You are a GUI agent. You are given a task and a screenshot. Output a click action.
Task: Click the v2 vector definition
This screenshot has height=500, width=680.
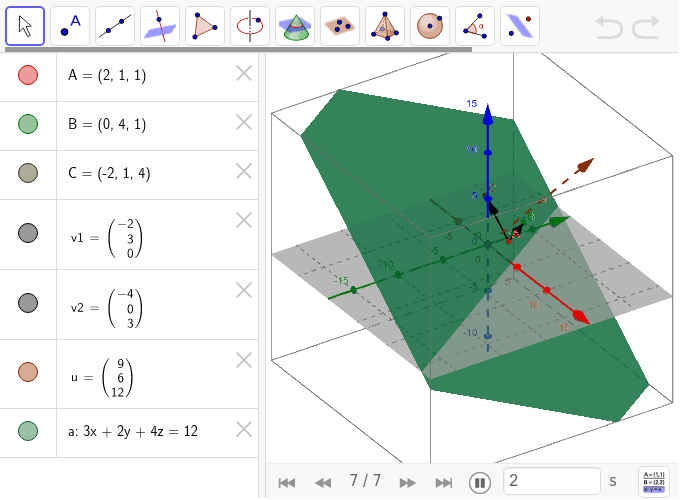tap(106, 308)
